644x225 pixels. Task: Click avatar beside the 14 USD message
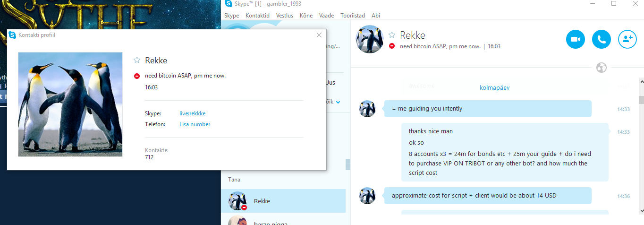(367, 196)
